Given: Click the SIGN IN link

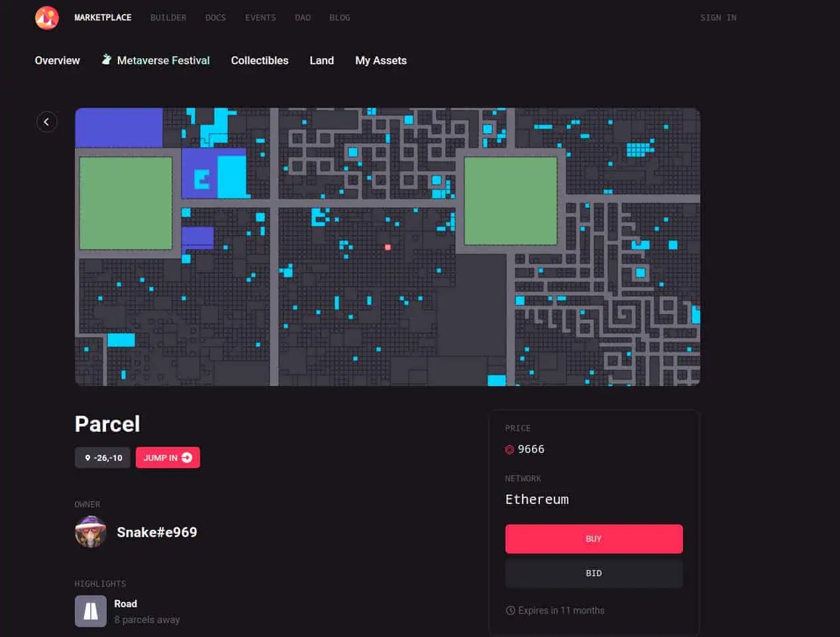Looking at the screenshot, I should coord(718,18).
